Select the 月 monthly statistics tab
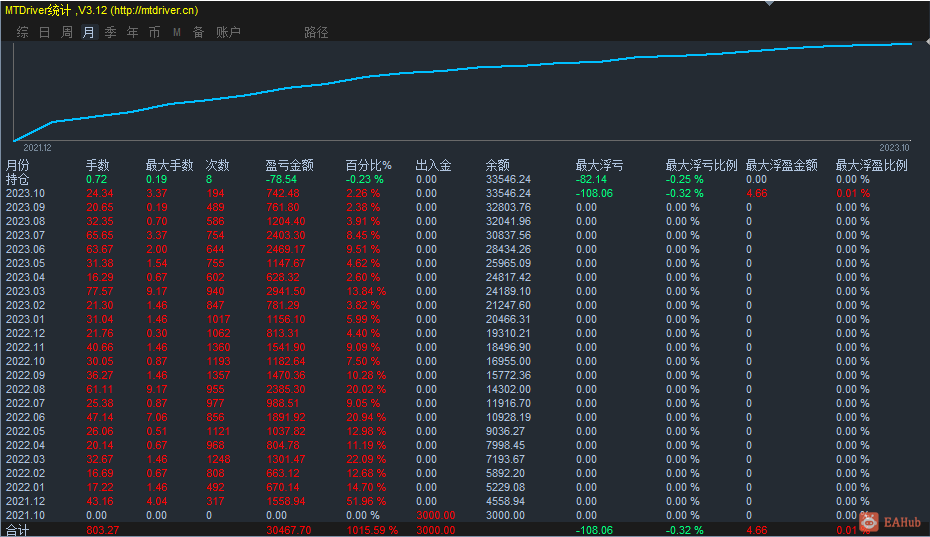 (x=88, y=32)
